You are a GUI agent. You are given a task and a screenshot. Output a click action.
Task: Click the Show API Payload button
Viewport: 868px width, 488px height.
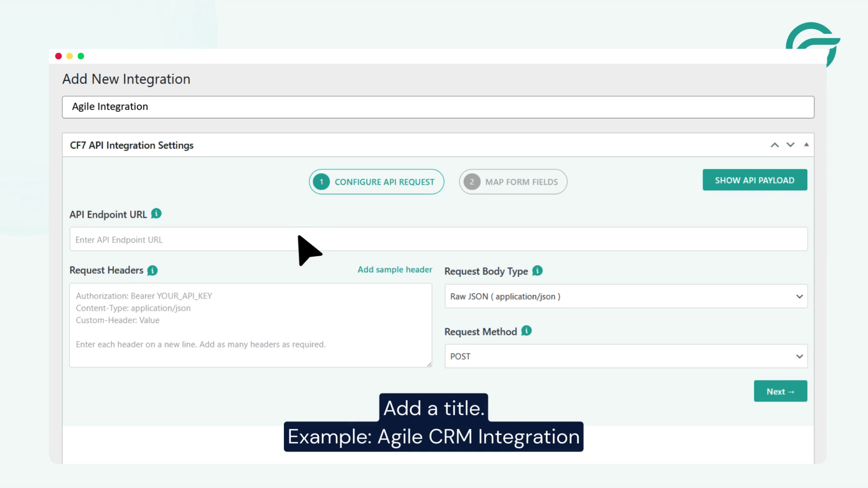pyautogui.click(x=755, y=179)
